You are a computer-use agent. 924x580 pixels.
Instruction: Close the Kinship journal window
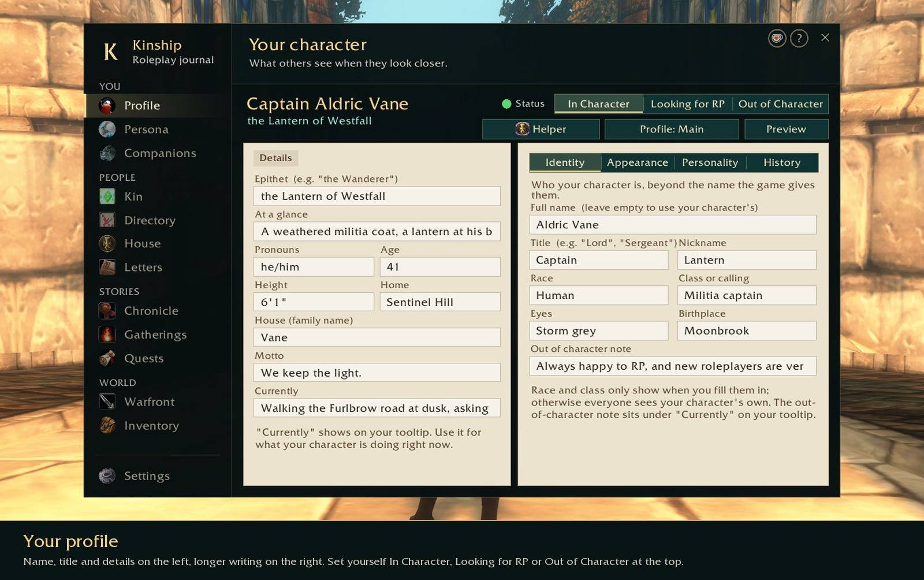coord(825,38)
